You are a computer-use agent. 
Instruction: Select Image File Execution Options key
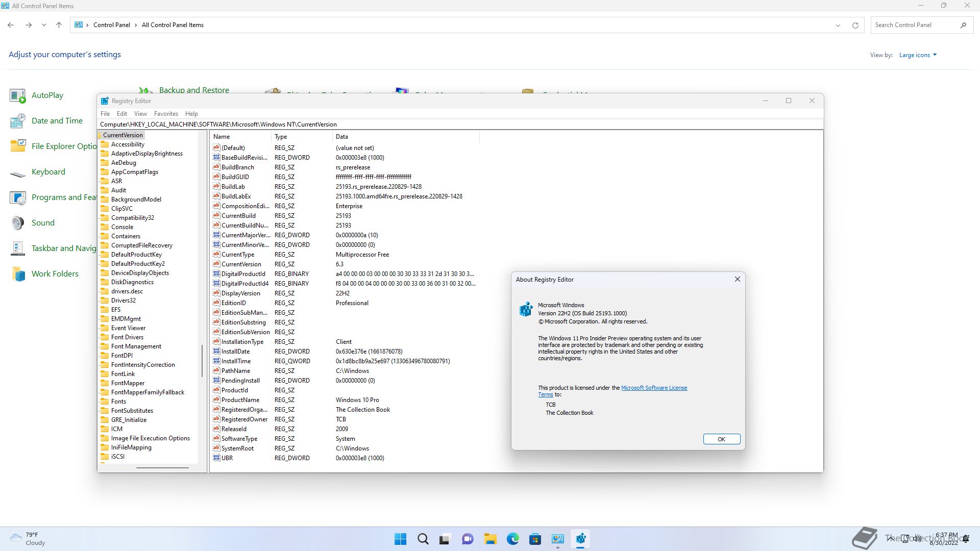coord(151,438)
